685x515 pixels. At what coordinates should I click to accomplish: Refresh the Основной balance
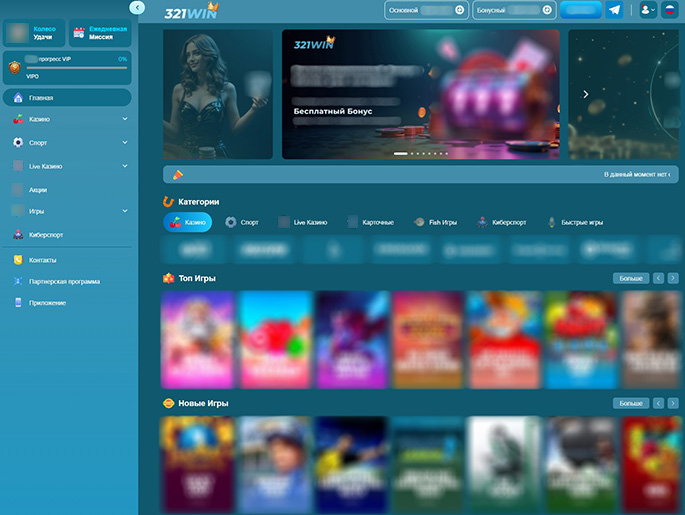tap(460, 10)
